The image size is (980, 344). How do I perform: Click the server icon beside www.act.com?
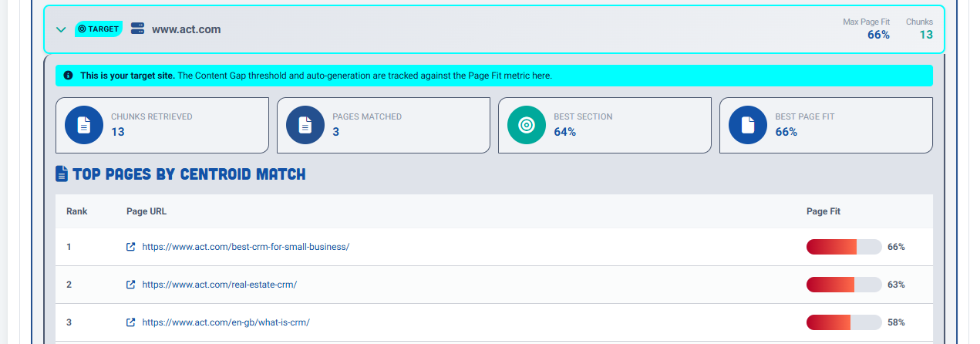[138, 29]
